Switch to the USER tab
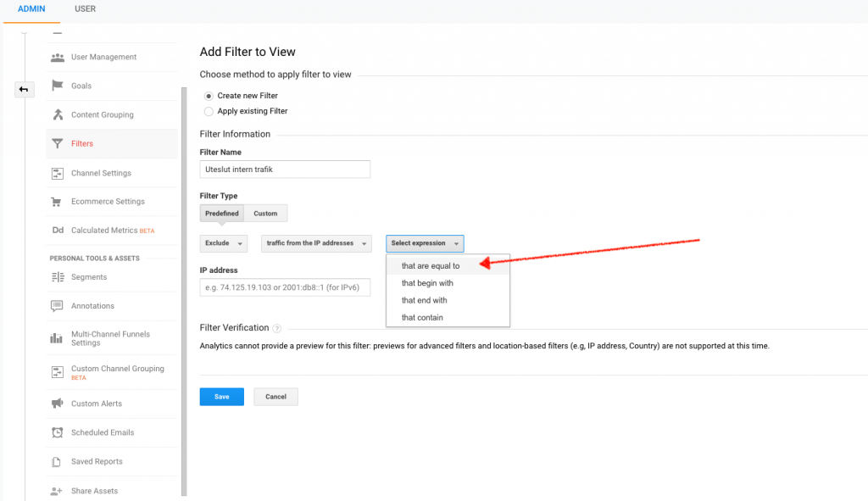 tap(86, 9)
